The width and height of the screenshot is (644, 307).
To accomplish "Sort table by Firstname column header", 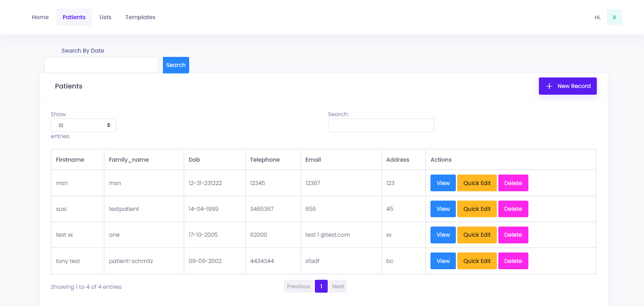I will point(70,160).
